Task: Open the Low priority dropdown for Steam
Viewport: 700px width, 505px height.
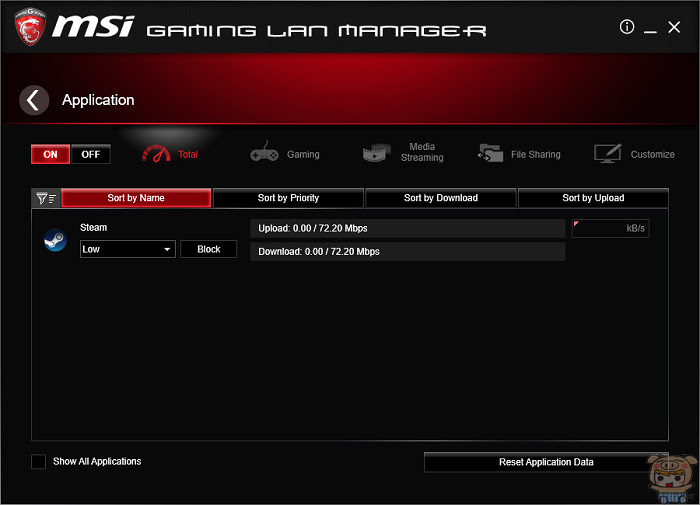Action: coord(128,249)
